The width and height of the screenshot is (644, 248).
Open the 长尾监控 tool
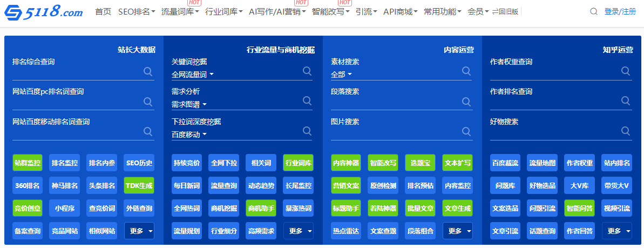pyautogui.click(x=298, y=185)
